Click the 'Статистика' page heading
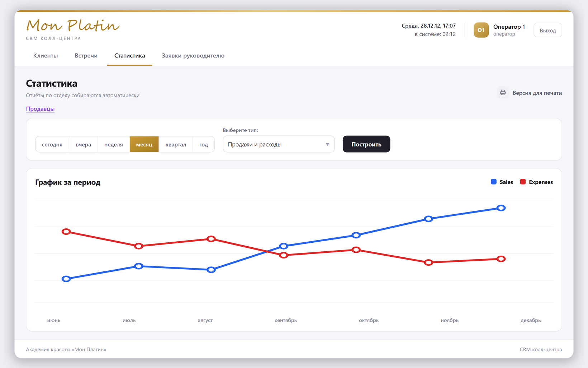Image resolution: width=588 pixels, height=368 pixels. (x=52, y=83)
